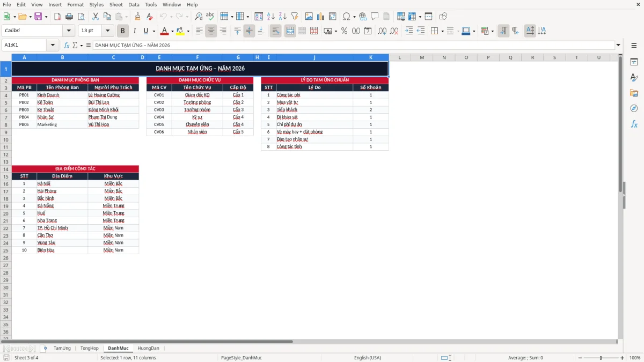Toggle Center Vertically alignment
This screenshot has height=362, width=644.
pos(249,31)
